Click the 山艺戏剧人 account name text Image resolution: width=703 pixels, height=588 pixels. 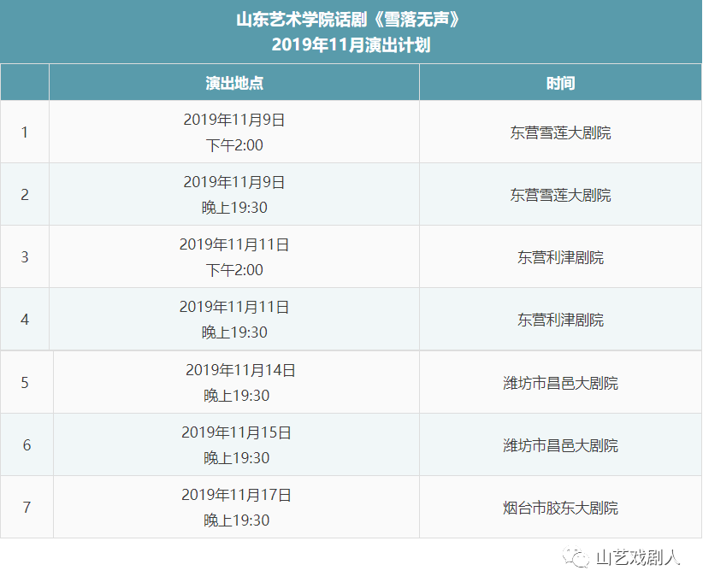(637, 558)
